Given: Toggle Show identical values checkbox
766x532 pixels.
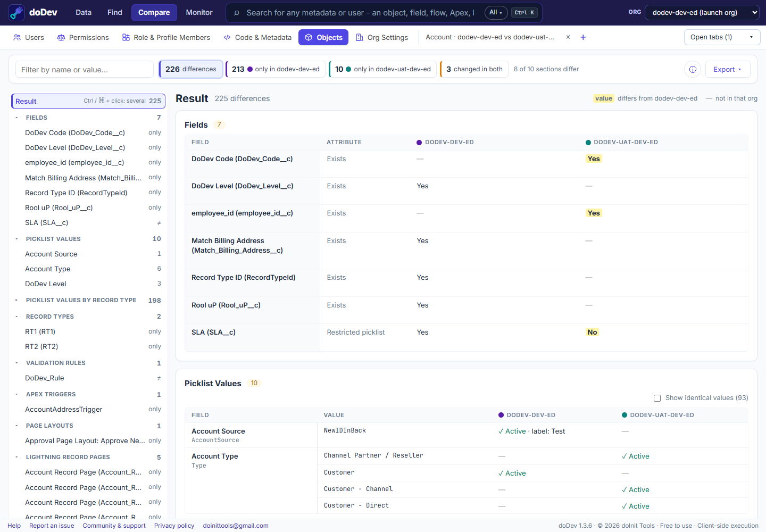Looking at the screenshot, I should pyautogui.click(x=657, y=398).
